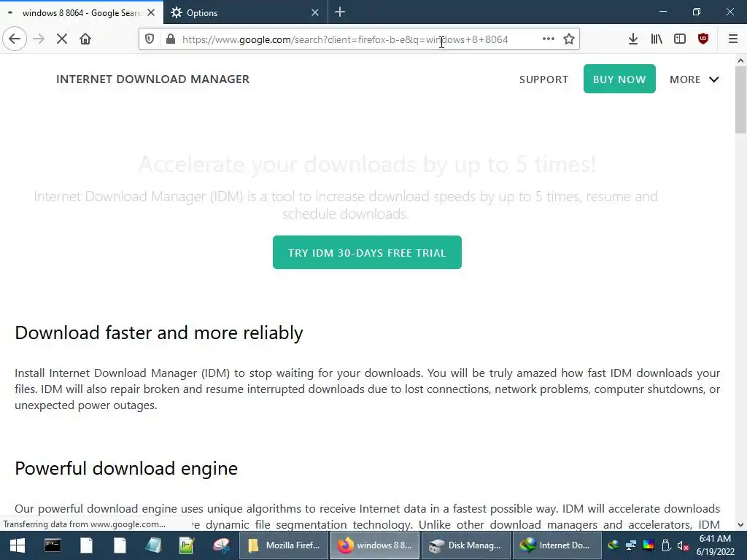Image resolution: width=747 pixels, height=560 pixels.
Task: Click the muted volume tray icon
Action: click(x=683, y=545)
